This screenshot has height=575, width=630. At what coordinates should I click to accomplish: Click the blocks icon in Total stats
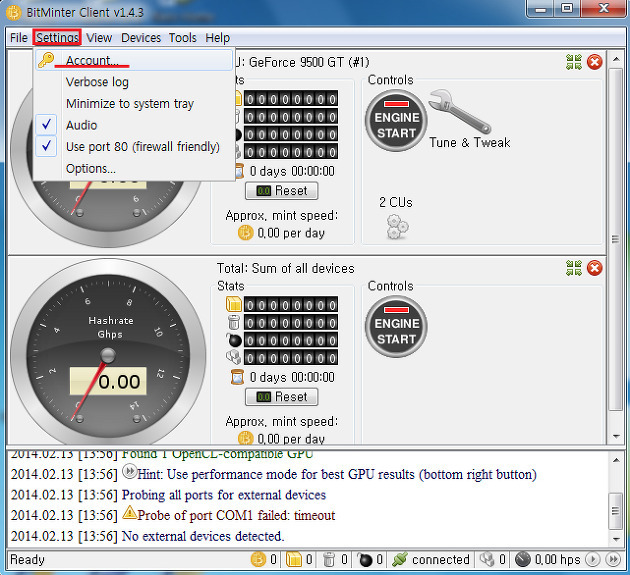point(233,357)
